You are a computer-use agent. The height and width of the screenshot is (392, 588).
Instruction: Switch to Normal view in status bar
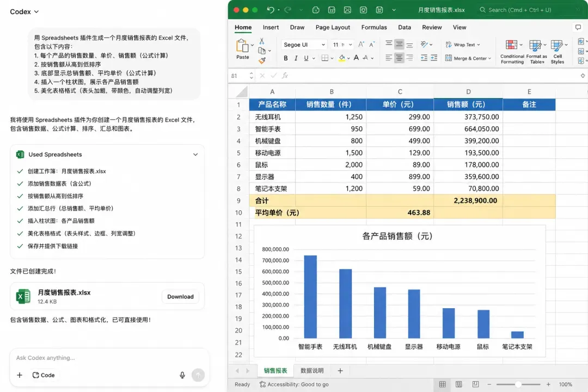tap(443, 384)
